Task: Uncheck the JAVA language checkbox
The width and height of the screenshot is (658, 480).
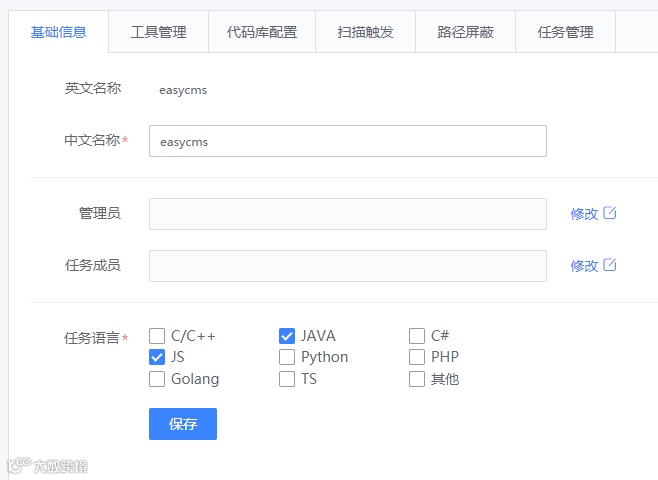Action: click(287, 336)
